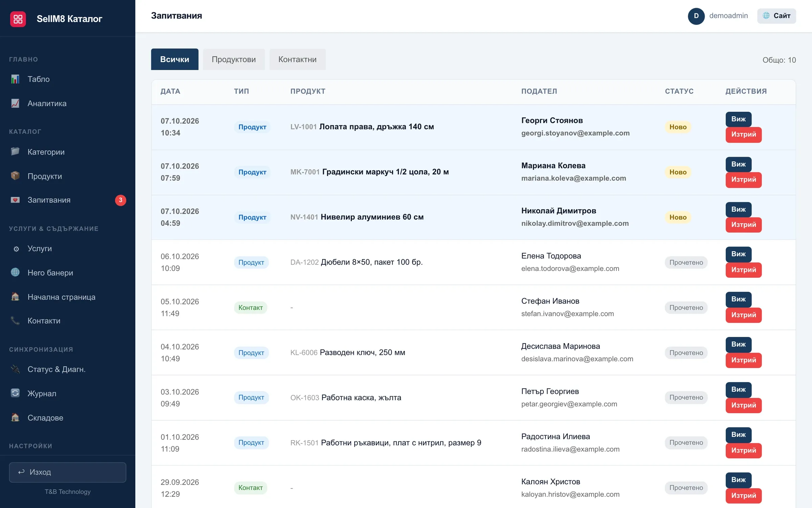Click the Журнал sync icon
The width and height of the screenshot is (812, 508).
click(15, 393)
